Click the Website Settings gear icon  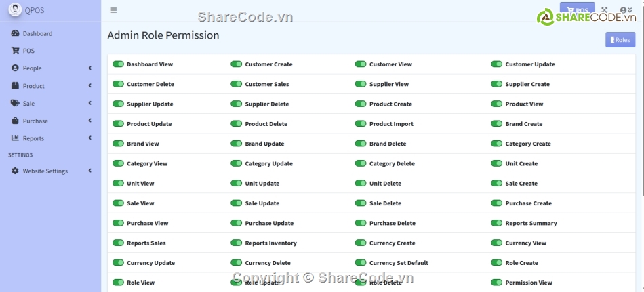(x=15, y=171)
